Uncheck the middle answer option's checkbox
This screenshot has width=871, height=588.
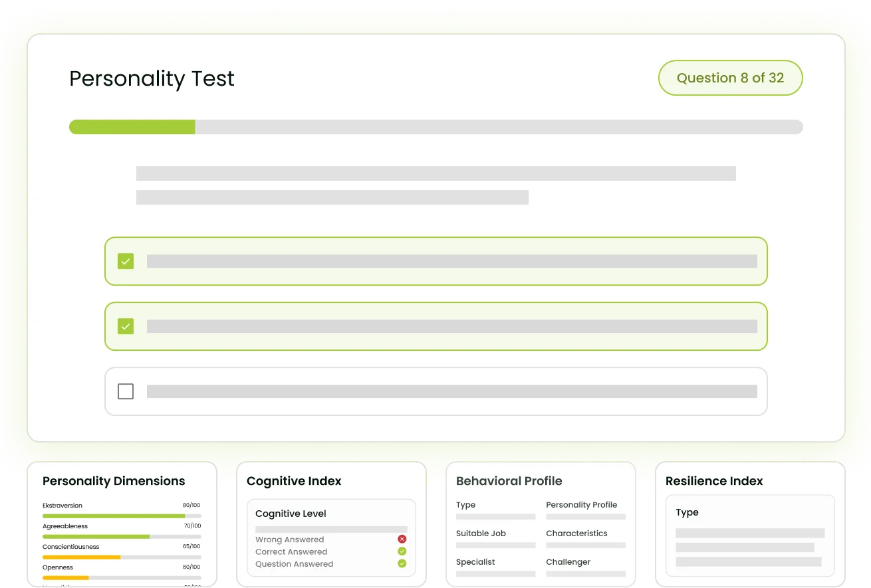(x=126, y=326)
